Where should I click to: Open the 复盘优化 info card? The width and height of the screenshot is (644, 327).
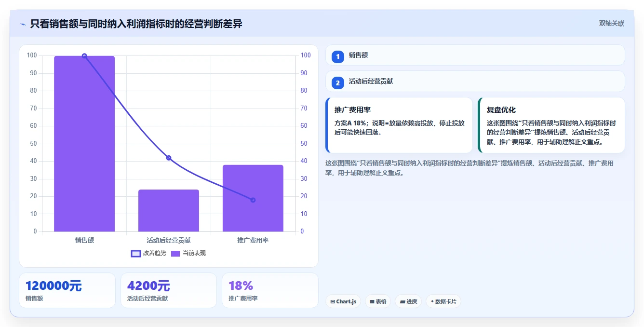click(551, 125)
